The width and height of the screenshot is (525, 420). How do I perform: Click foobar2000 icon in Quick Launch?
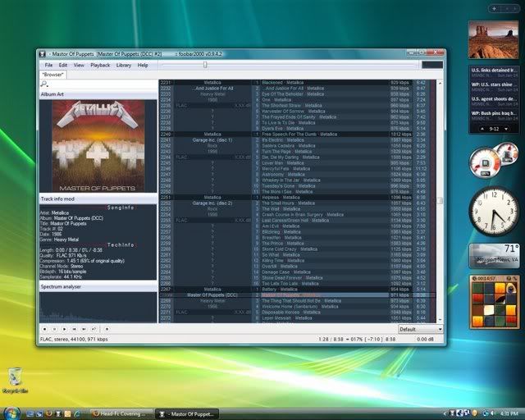click(x=58, y=413)
